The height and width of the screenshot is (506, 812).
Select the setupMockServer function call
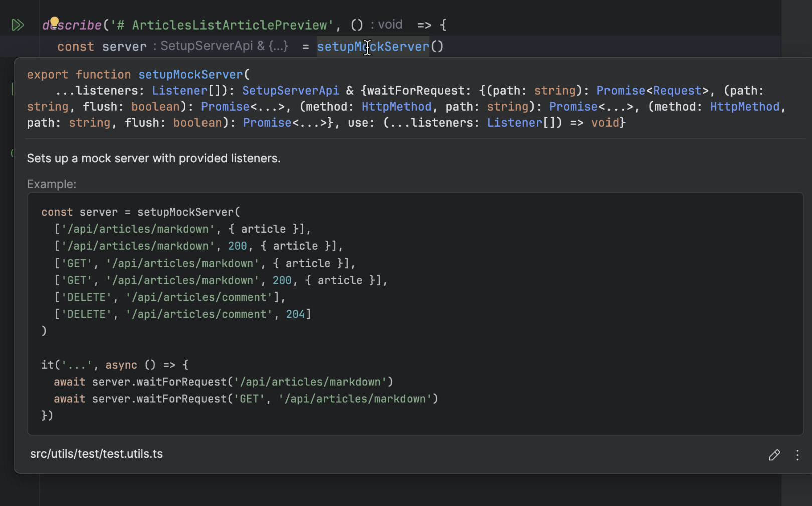(373, 46)
